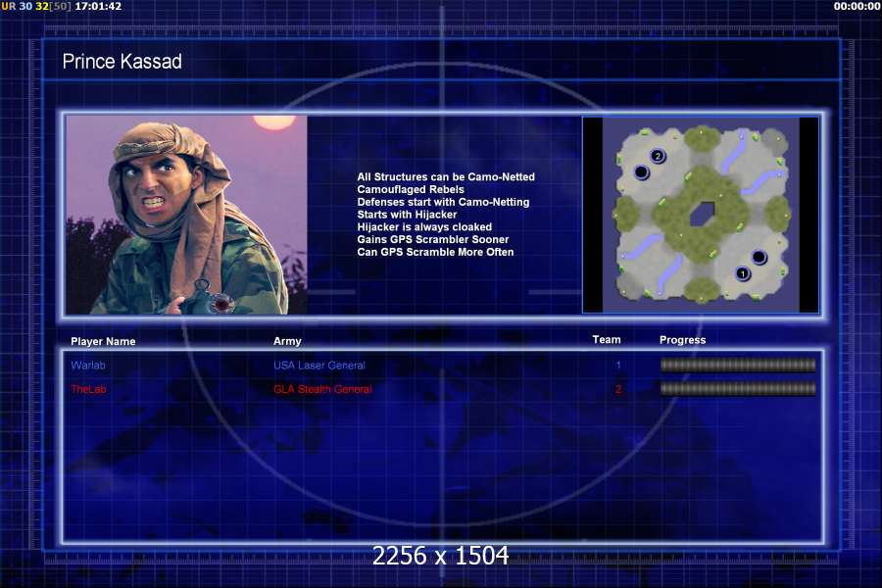Click the USA Laser General army entry

point(319,366)
